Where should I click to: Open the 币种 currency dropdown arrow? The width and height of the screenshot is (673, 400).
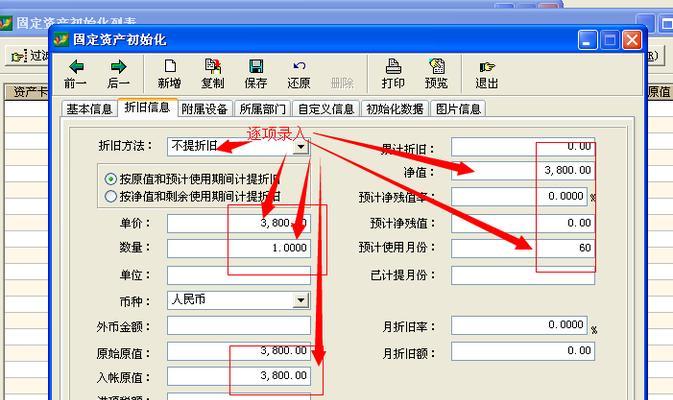tap(301, 300)
